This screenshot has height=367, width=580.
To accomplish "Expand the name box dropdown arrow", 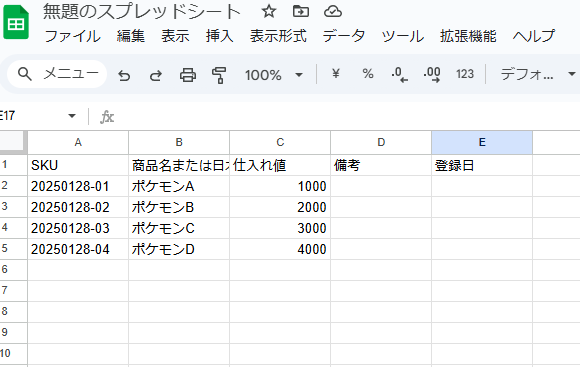I will (72, 116).
